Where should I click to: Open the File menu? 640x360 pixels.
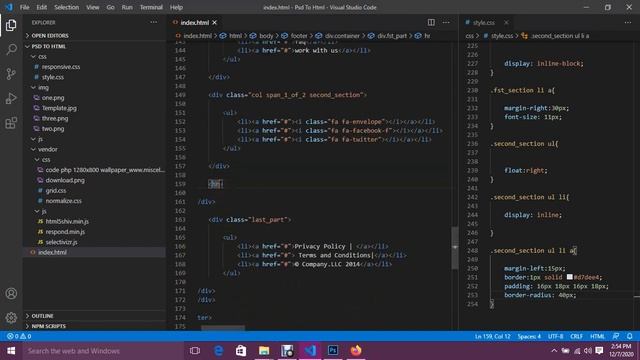click(24, 7)
